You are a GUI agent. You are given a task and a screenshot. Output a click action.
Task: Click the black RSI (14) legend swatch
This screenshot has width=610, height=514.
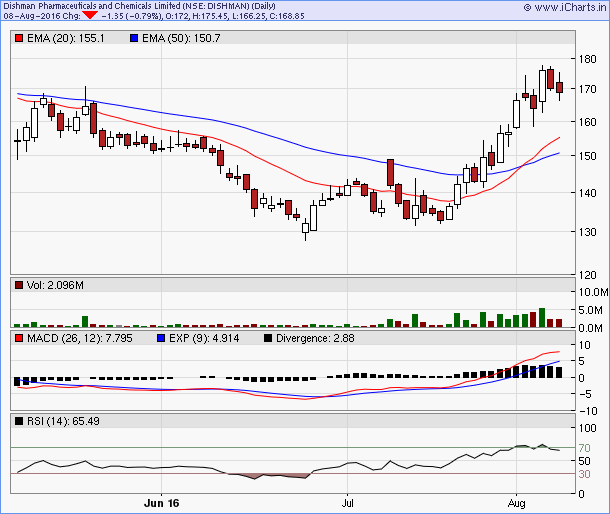point(19,421)
